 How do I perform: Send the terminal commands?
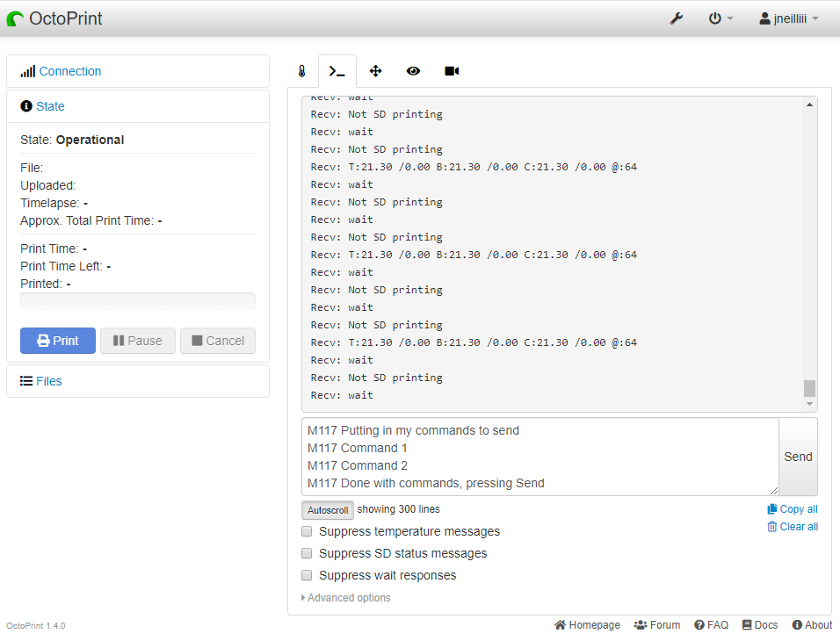[x=798, y=457]
